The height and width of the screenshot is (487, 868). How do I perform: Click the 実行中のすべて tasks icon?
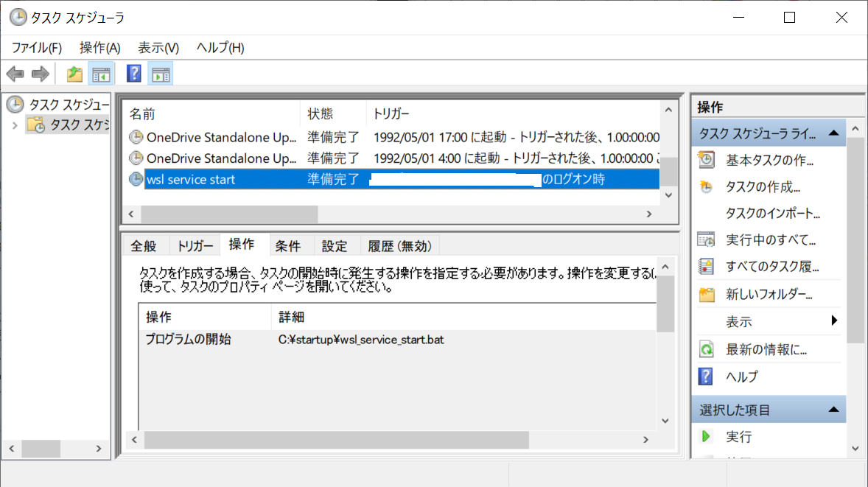707,239
